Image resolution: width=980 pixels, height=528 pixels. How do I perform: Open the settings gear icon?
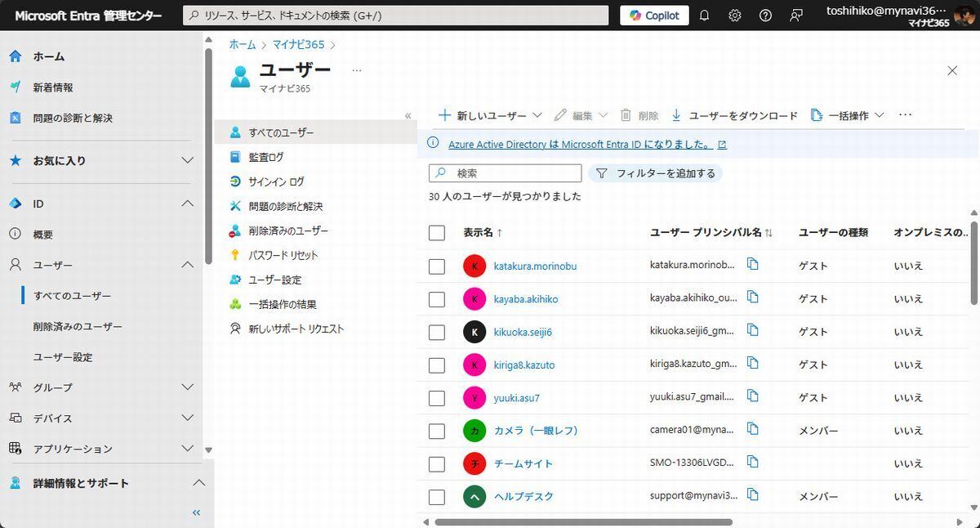click(735, 16)
